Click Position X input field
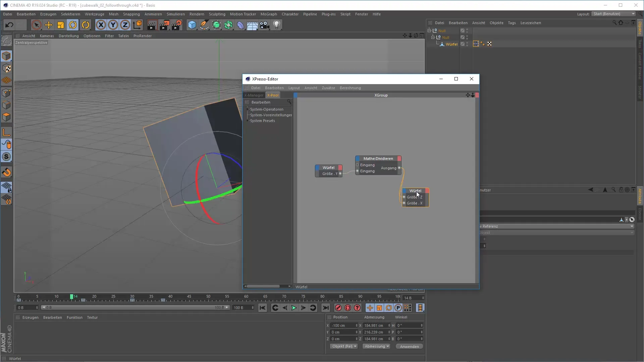This screenshot has width=644, height=362. pos(344,325)
